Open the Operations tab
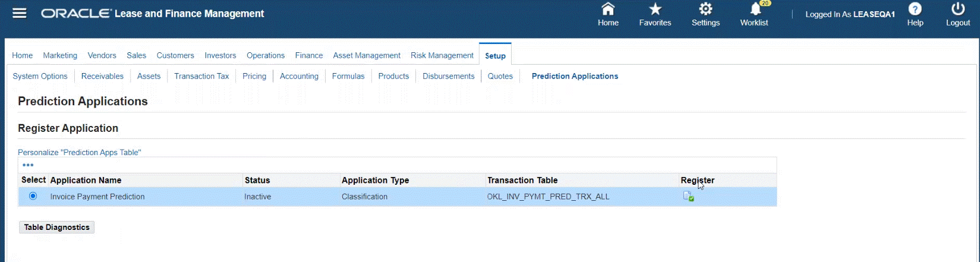This screenshot has height=262, width=980. tap(266, 55)
